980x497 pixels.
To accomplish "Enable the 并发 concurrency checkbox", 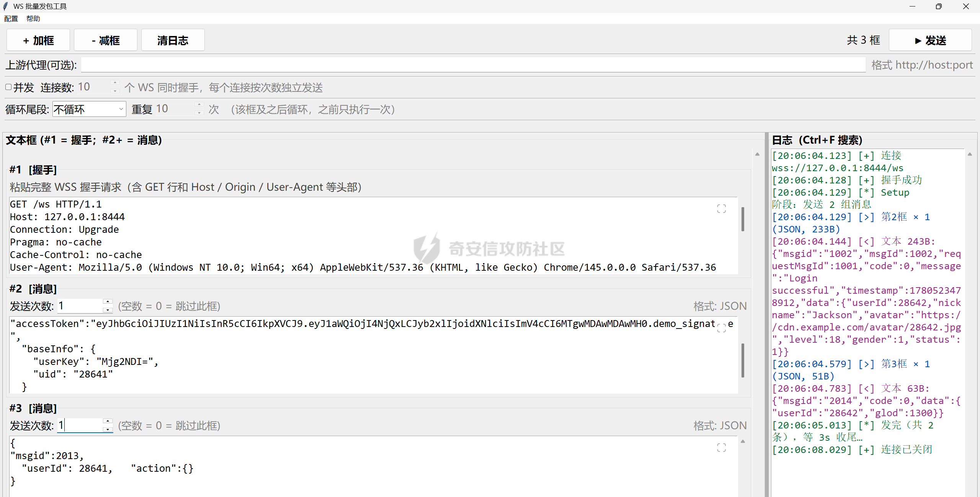I will [8, 87].
